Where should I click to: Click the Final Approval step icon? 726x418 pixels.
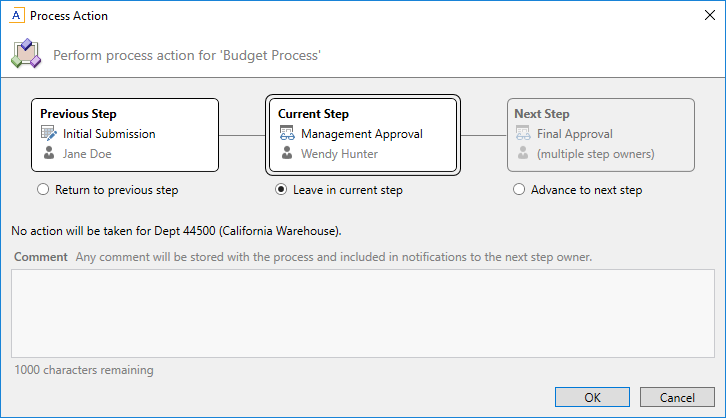pos(523,134)
